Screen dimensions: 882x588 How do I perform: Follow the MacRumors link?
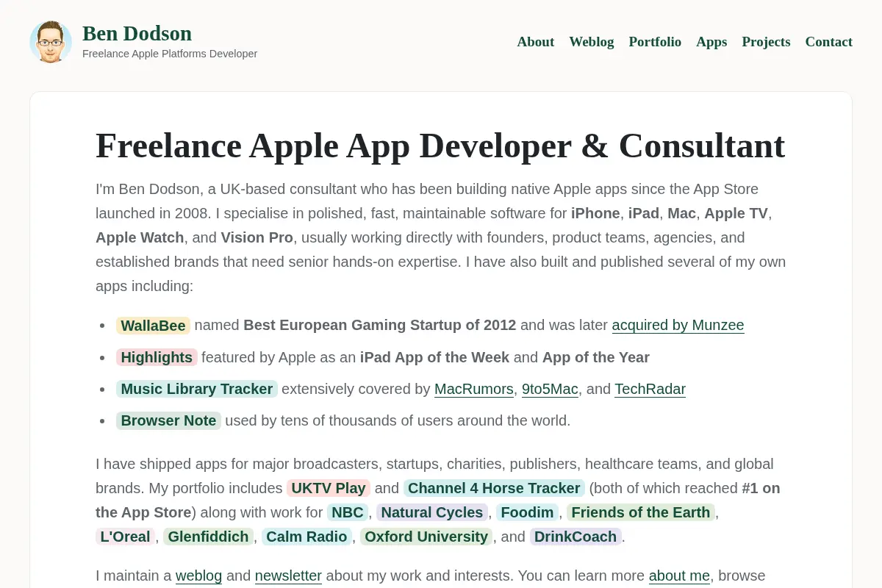(474, 389)
